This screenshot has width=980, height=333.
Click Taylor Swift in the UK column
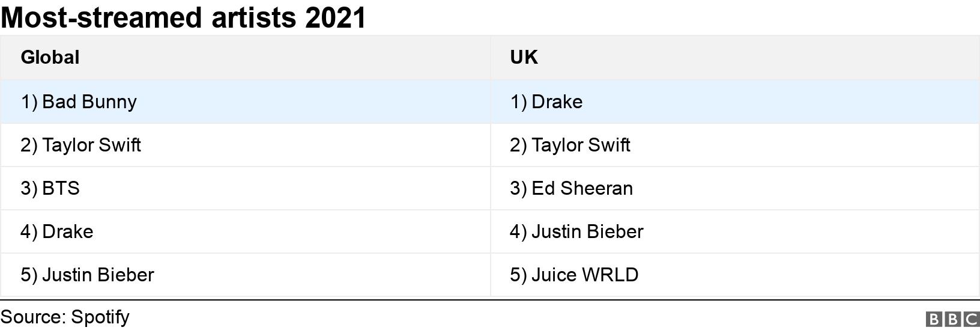570,145
